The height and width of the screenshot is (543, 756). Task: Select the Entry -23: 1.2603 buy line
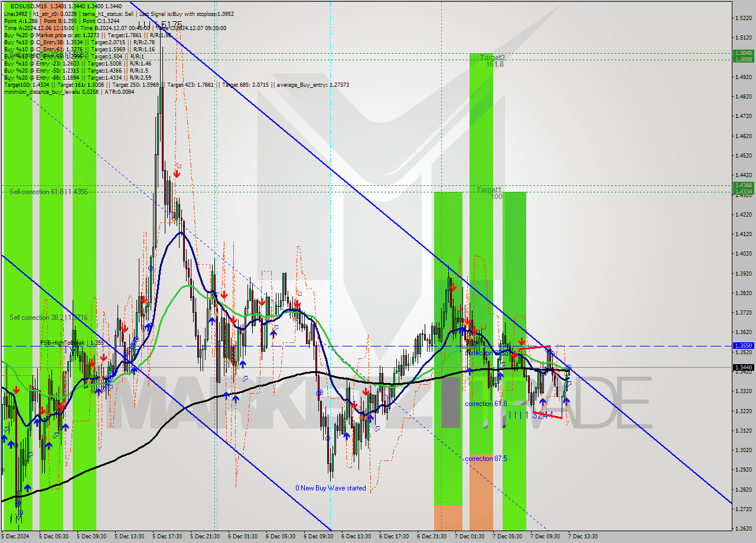pos(77,63)
